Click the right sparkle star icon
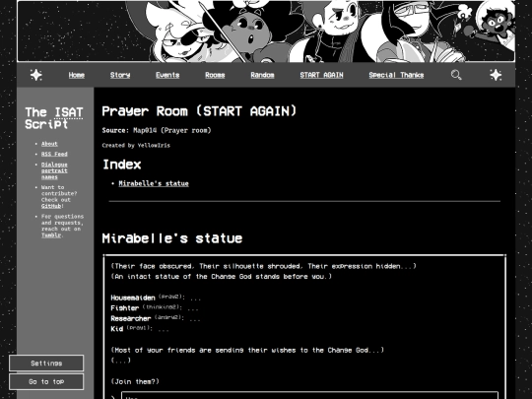Image resolution: width=532 pixels, height=399 pixels. [496, 75]
